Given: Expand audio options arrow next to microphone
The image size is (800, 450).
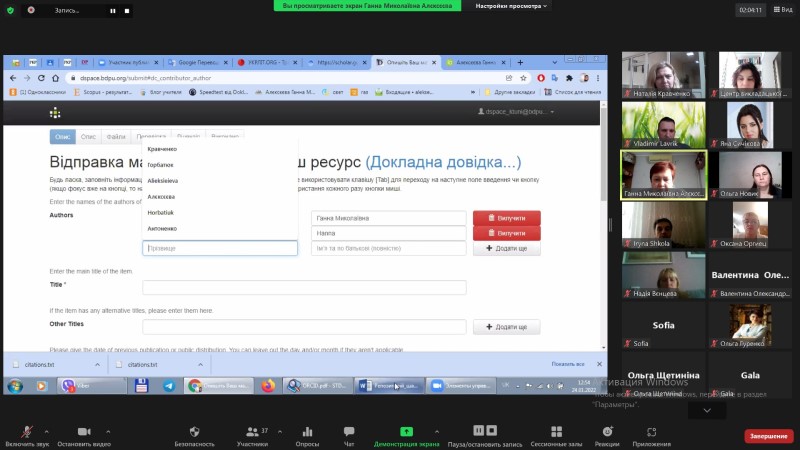Looking at the screenshot, I should (45, 430).
